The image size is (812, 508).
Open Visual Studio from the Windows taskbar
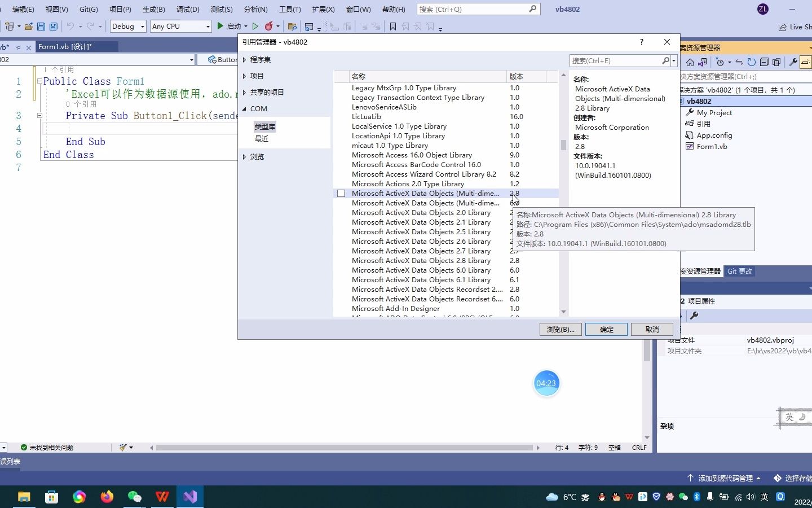190,497
